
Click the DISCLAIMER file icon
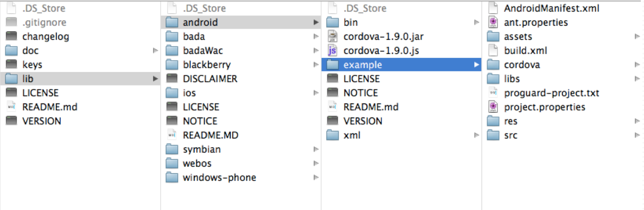coord(172,79)
